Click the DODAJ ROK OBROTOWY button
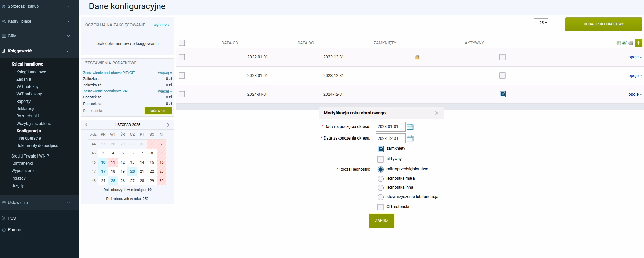 pyautogui.click(x=603, y=24)
